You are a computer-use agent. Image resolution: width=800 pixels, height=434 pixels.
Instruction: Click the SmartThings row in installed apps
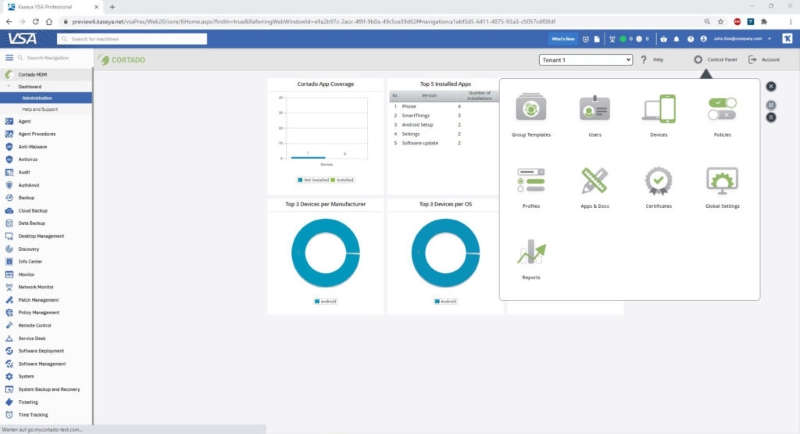pyautogui.click(x=443, y=116)
